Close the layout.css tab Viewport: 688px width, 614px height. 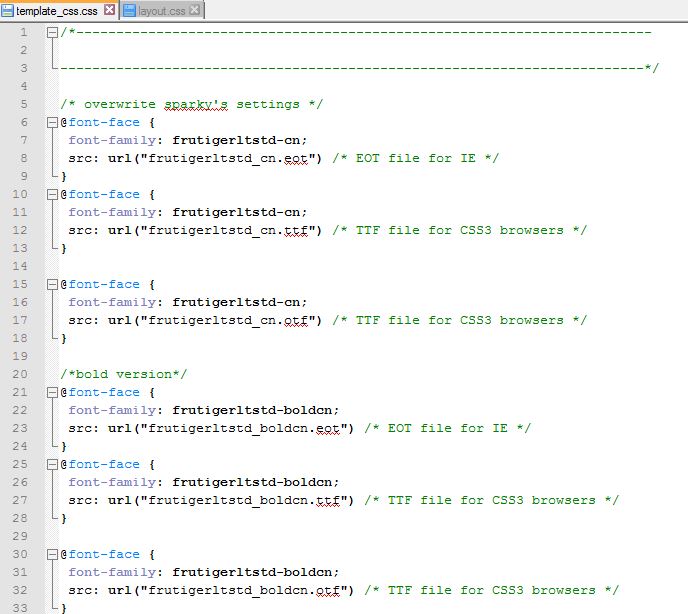pos(194,10)
